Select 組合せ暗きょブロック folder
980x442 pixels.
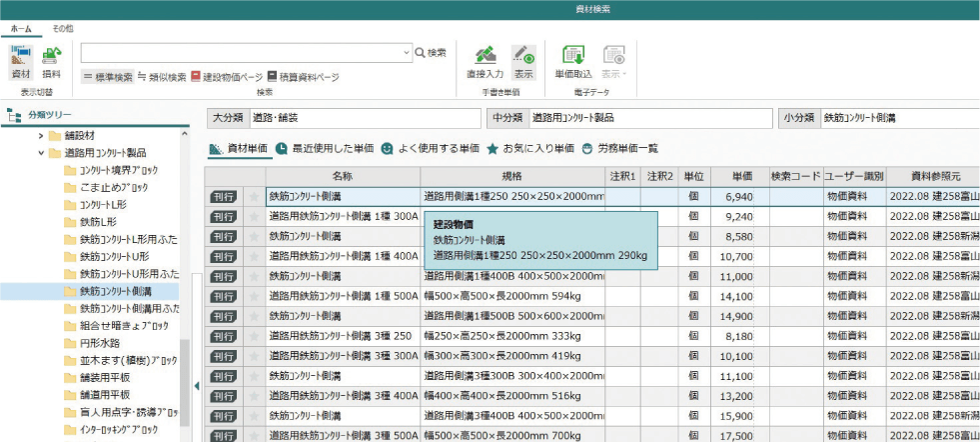pos(116,326)
